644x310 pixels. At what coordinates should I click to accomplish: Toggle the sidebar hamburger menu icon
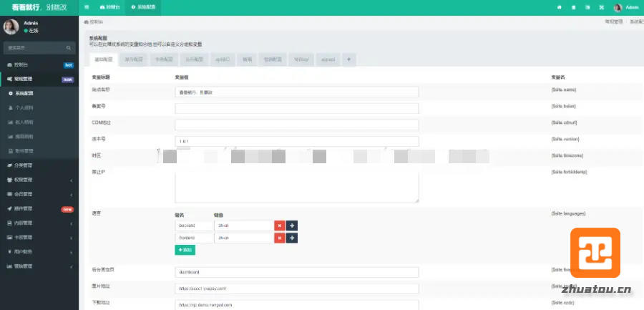point(87,7)
